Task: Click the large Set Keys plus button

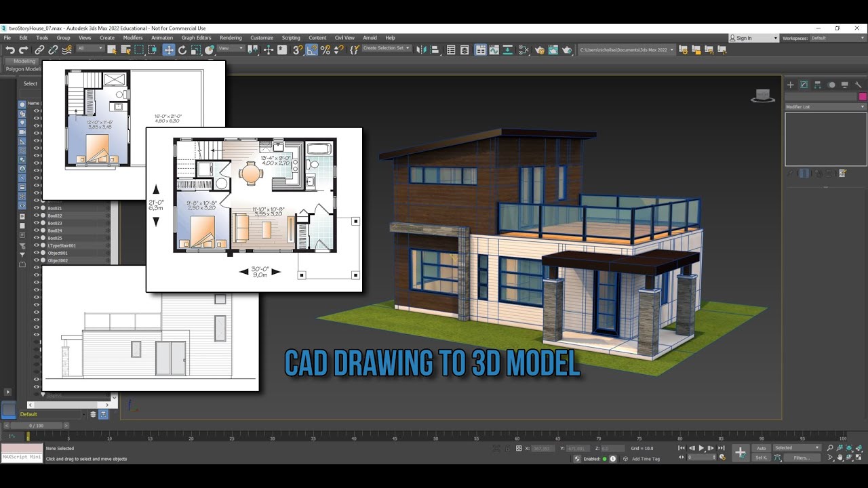Action: pyautogui.click(x=740, y=453)
